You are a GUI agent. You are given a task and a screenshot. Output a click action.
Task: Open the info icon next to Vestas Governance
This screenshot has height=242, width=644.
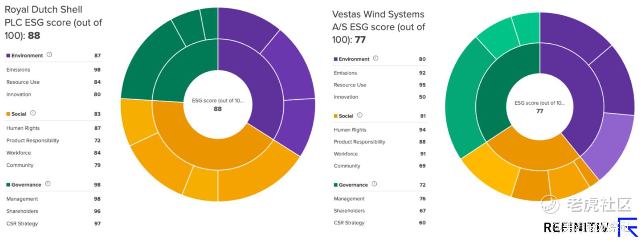click(374, 184)
